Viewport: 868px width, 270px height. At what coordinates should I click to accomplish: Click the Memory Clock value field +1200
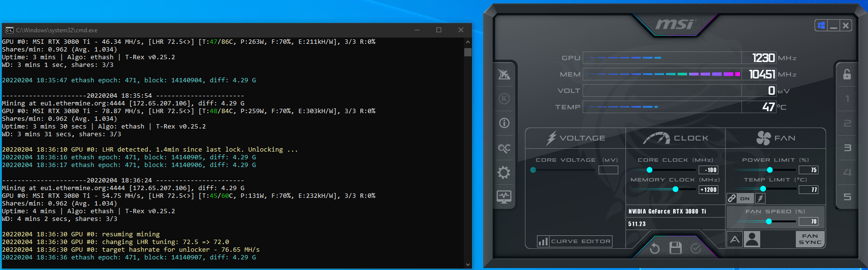[708, 190]
